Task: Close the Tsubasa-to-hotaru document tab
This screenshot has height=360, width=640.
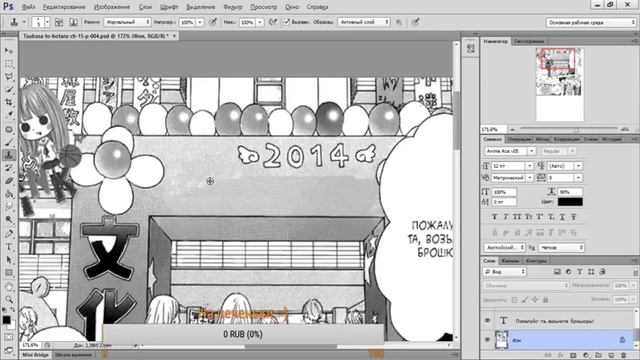Action: click(174, 36)
